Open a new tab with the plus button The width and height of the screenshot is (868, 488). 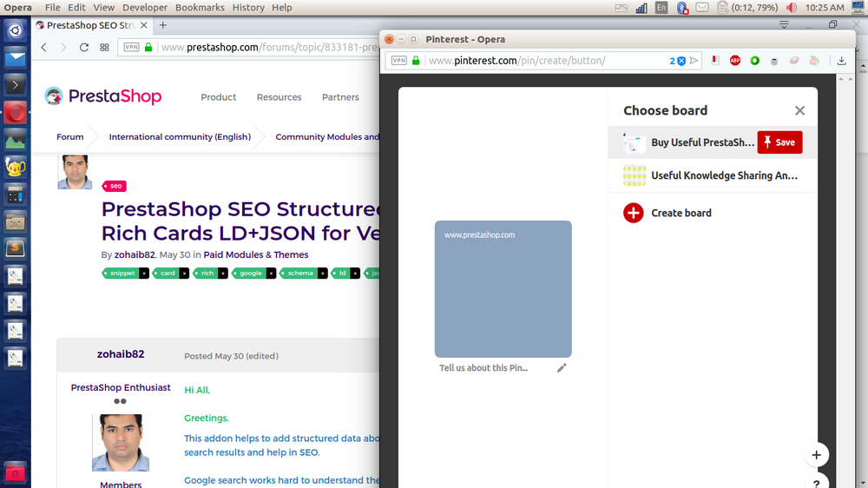click(163, 25)
